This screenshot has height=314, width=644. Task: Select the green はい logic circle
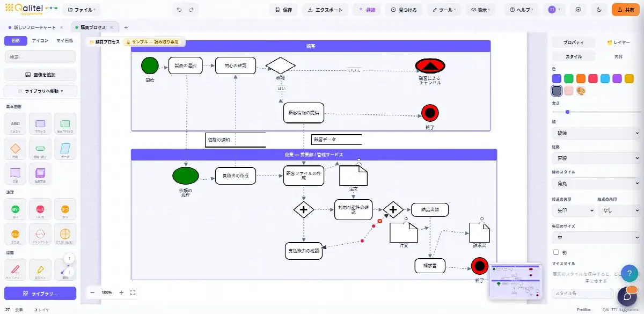[16, 209]
